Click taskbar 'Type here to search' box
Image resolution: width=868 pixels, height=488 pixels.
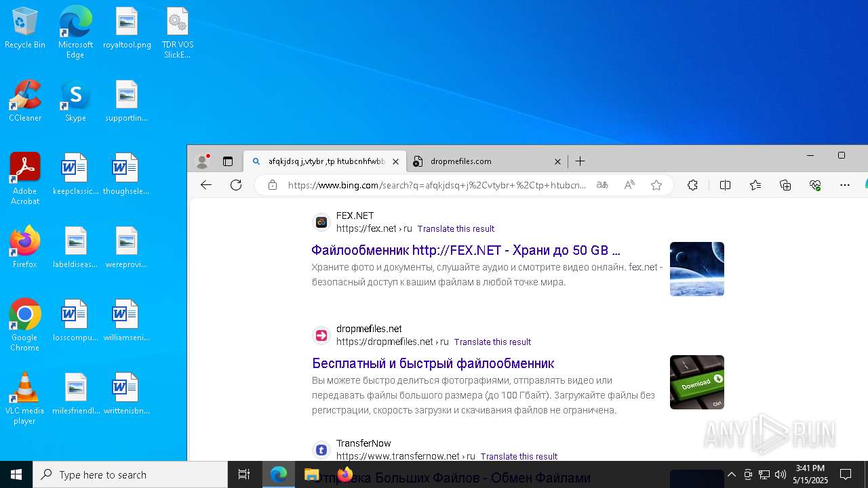tap(130, 474)
